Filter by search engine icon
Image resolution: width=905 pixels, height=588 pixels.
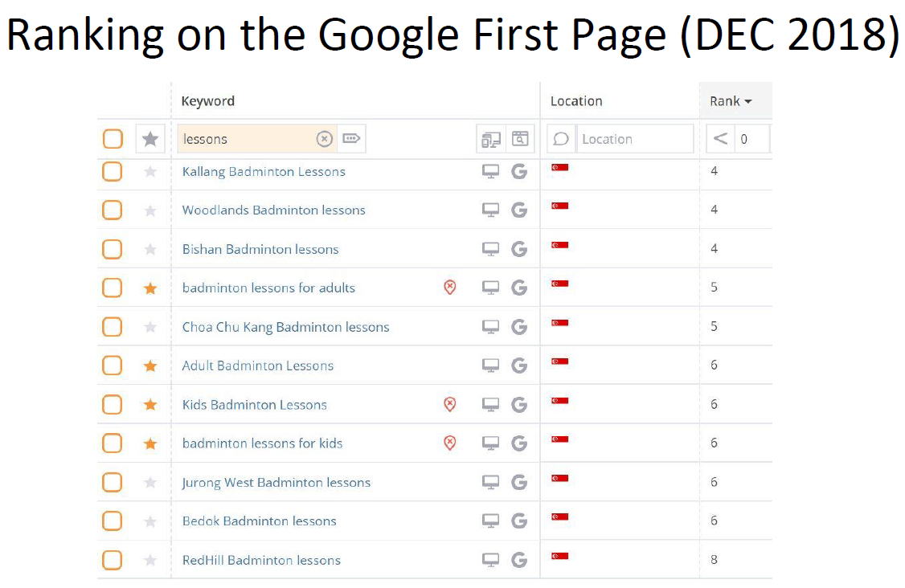click(520, 139)
